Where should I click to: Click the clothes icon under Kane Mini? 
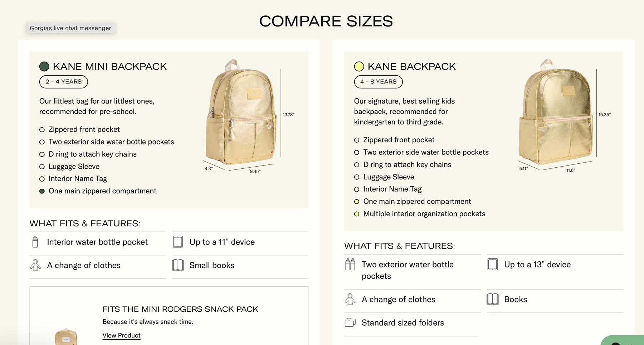pos(35,265)
